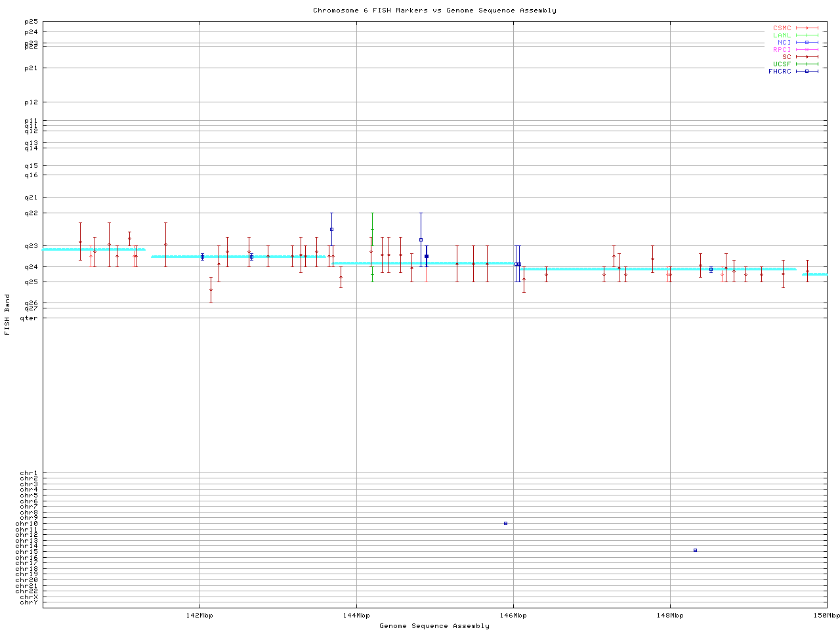Select the p25 band label on y-axis
The image size is (840, 630).
(x=31, y=22)
